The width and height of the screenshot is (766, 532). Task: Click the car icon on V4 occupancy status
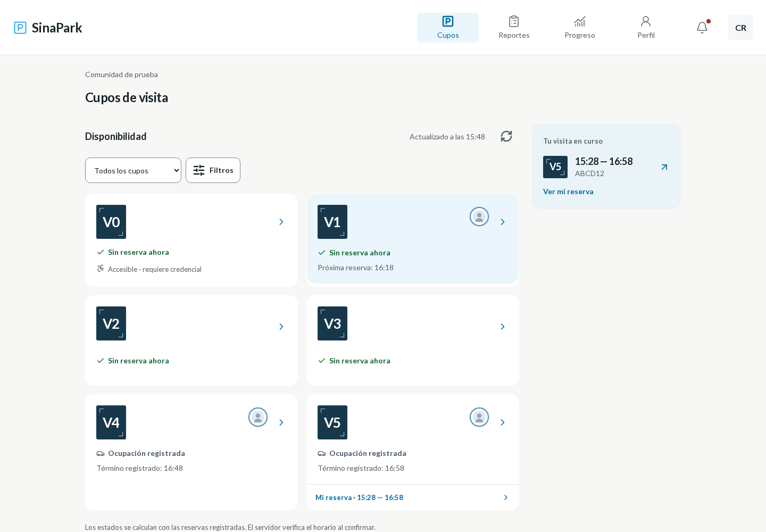pyautogui.click(x=101, y=454)
